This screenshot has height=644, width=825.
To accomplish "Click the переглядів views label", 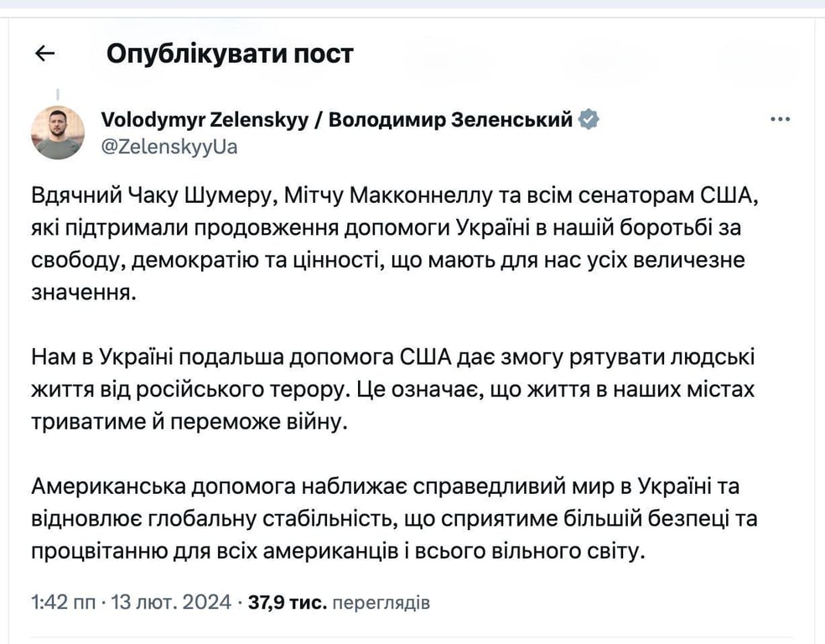I will point(381,602).
